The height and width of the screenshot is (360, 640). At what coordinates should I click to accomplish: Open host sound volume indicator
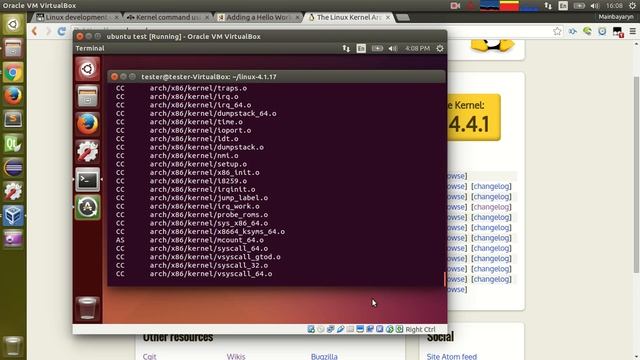(595, 6)
